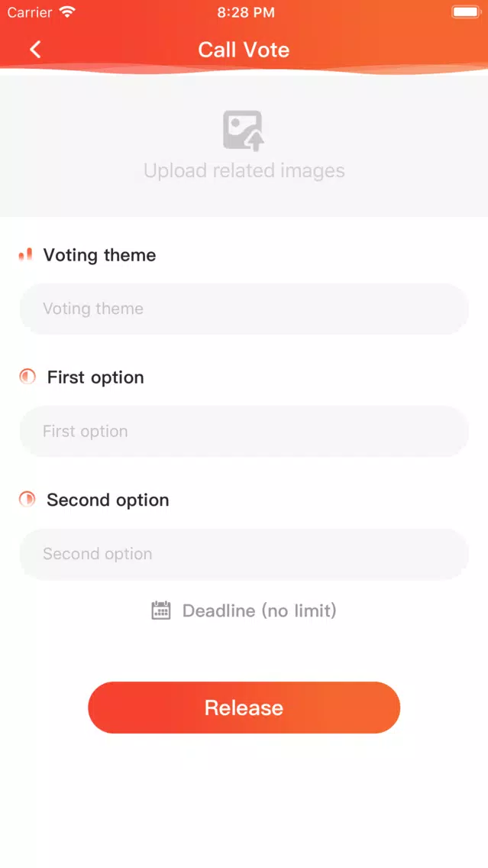The width and height of the screenshot is (488, 868).
Task: Tap the status bar clock
Action: (x=246, y=13)
